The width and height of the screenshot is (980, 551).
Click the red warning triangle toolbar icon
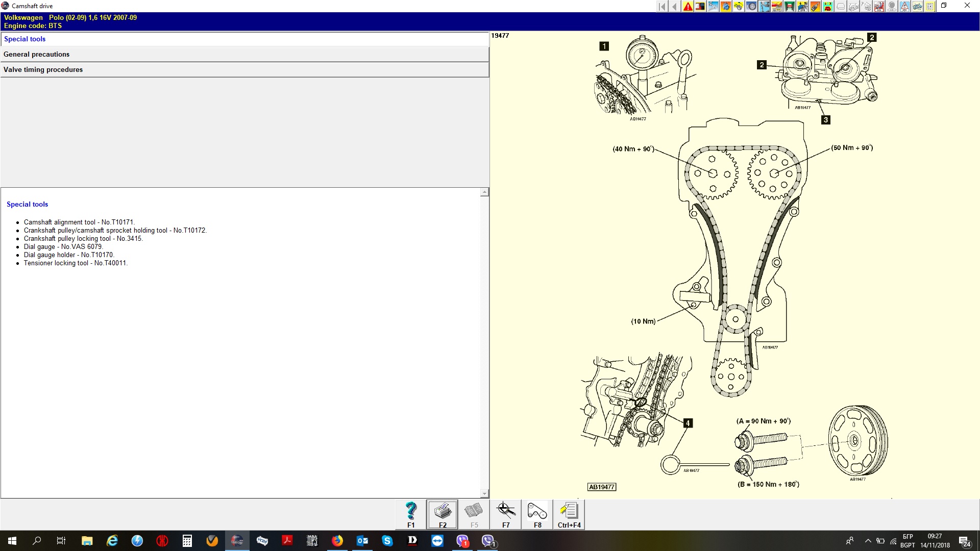[688, 6]
